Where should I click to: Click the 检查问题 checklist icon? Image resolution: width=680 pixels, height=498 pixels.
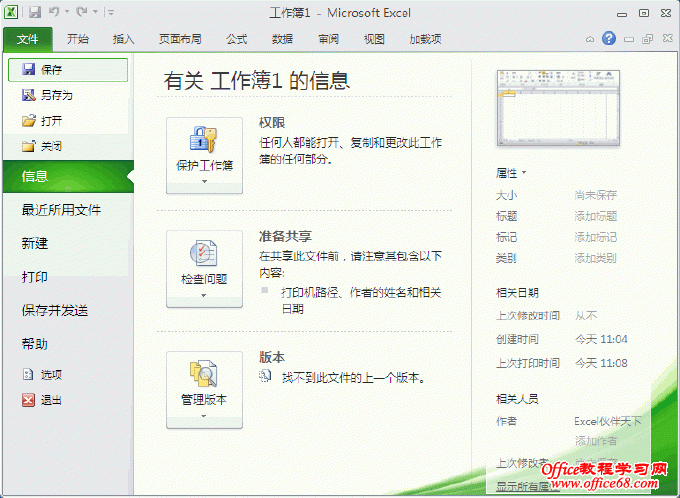coord(204,253)
